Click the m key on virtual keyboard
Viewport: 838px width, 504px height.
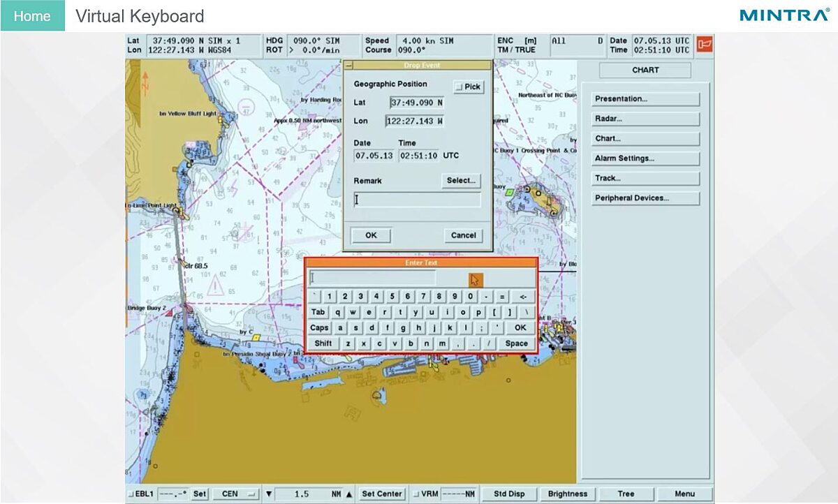point(442,343)
